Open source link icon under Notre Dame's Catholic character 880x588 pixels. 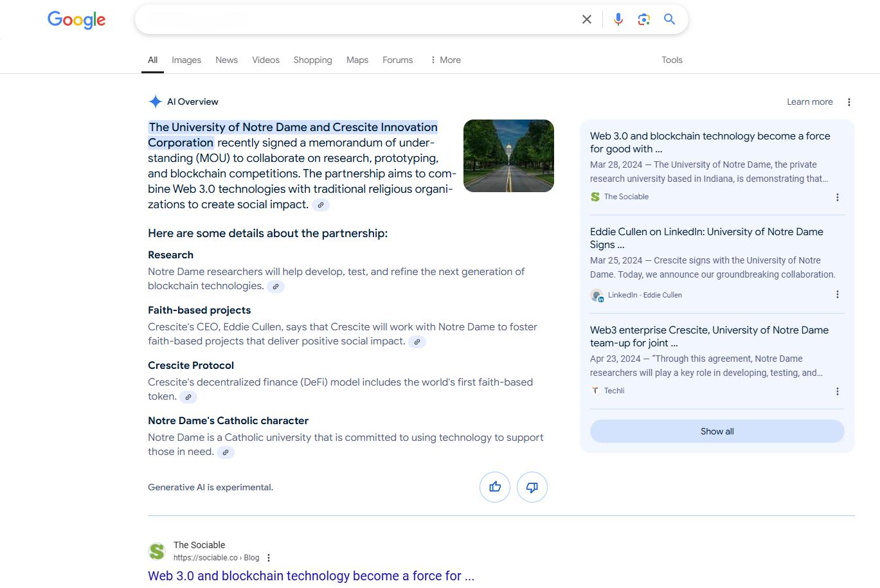tap(226, 452)
